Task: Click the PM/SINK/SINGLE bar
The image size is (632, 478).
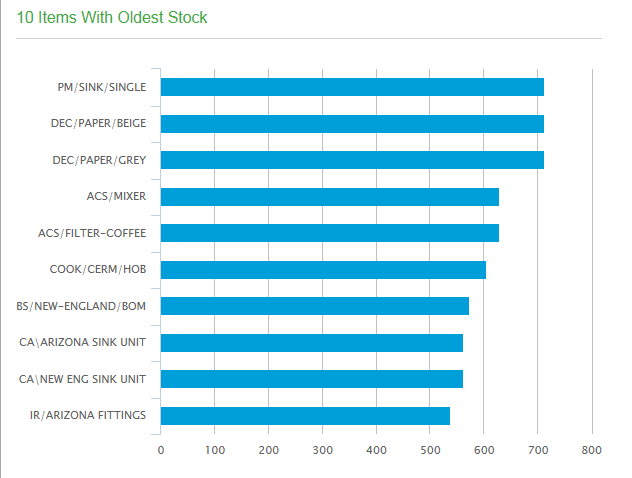Action: [x=352, y=87]
